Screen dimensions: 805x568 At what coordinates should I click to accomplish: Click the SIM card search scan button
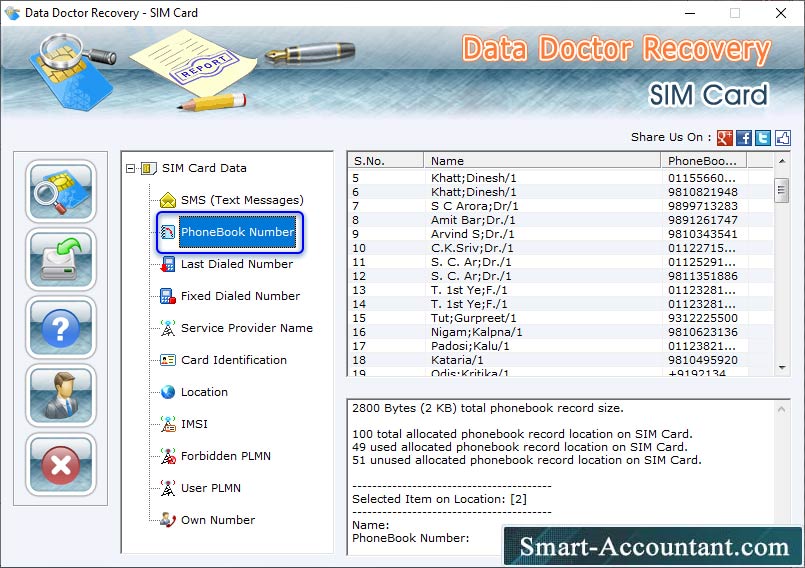click(61, 191)
